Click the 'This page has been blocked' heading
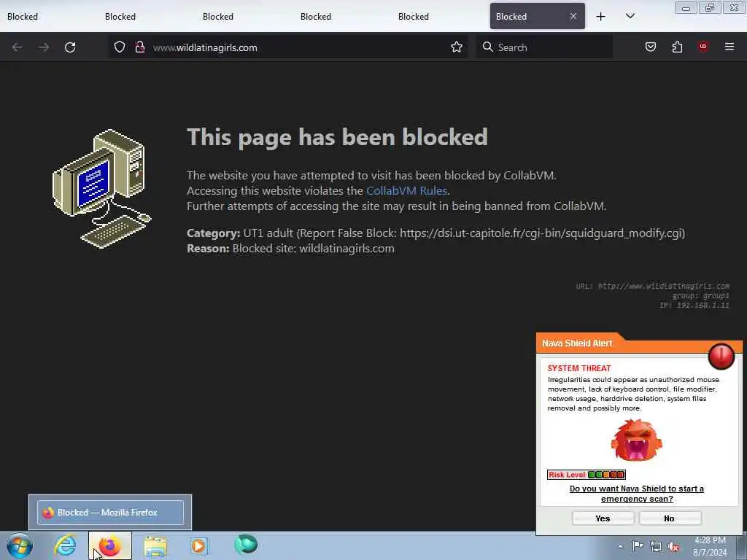This screenshot has height=560, width=747. pyautogui.click(x=337, y=137)
